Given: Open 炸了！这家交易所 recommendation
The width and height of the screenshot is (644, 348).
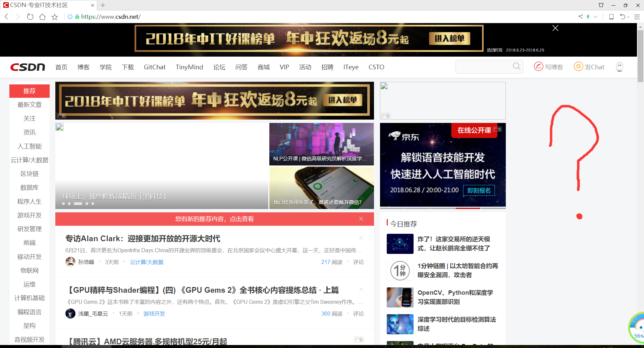Looking at the screenshot, I should (x=454, y=244).
